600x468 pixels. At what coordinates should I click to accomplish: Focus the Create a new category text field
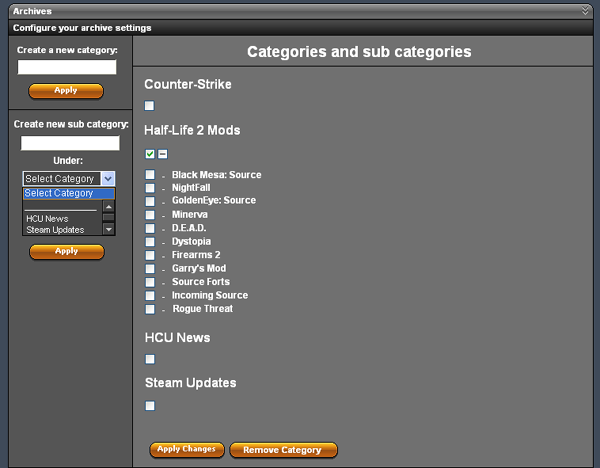click(67, 67)
